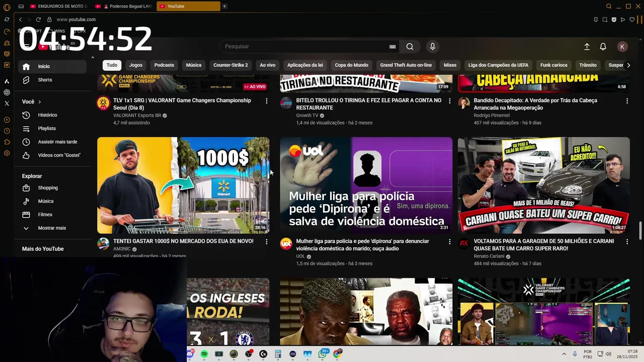Open options menu for TLV 1x1 SRG video
Viewport: 644px width, 362px height.
[266, 101]
